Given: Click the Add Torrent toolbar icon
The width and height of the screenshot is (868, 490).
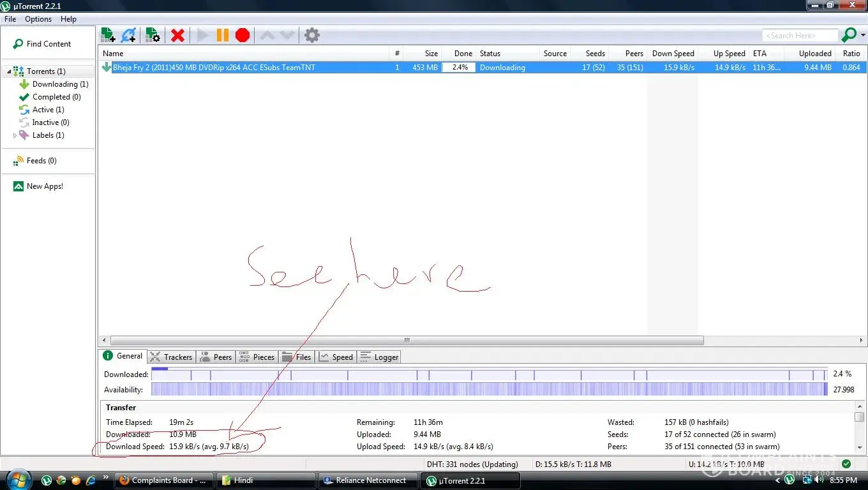Looking at the screenshot, I should pos(108,35).
